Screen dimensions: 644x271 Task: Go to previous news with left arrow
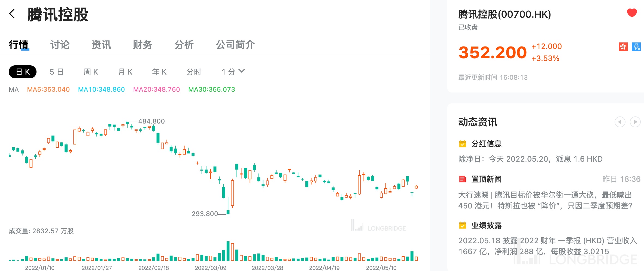pyautogui.click(x=620, y=122)
